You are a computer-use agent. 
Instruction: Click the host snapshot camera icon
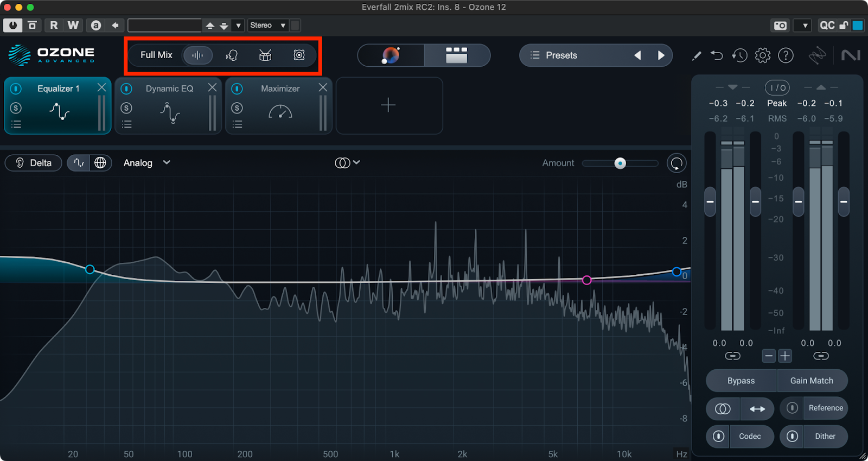[780, 26]
